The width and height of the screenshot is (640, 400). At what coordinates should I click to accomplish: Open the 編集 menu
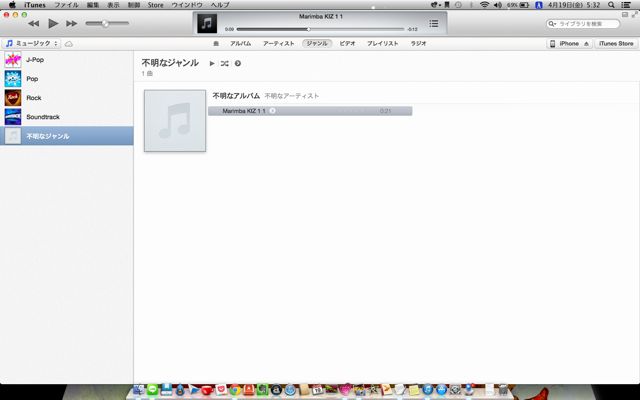[x=93, y=5]
